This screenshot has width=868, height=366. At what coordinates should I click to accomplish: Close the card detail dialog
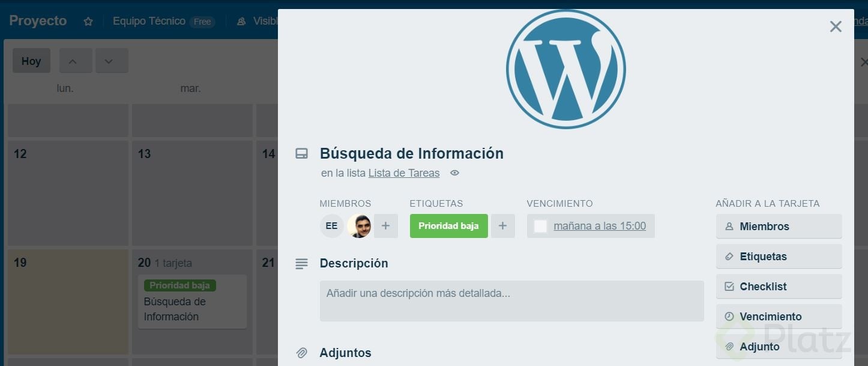click(x=836, y=26)
